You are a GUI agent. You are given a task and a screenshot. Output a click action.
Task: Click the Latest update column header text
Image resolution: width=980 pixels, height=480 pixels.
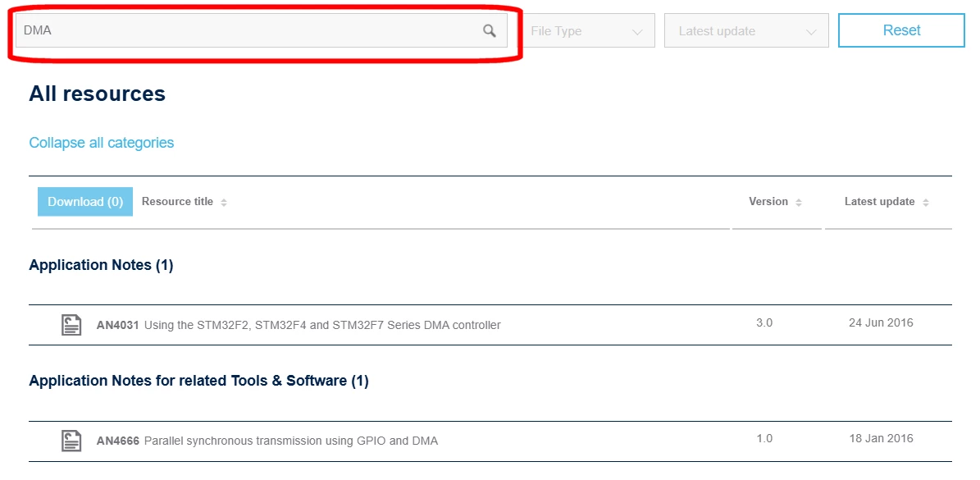pyautogui.click(x=879, y=202)
